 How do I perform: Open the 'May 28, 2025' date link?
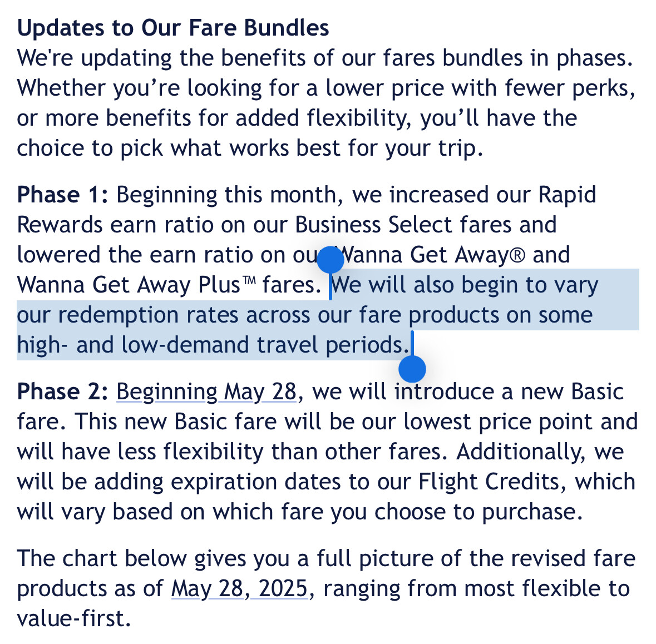pos(239,589)
